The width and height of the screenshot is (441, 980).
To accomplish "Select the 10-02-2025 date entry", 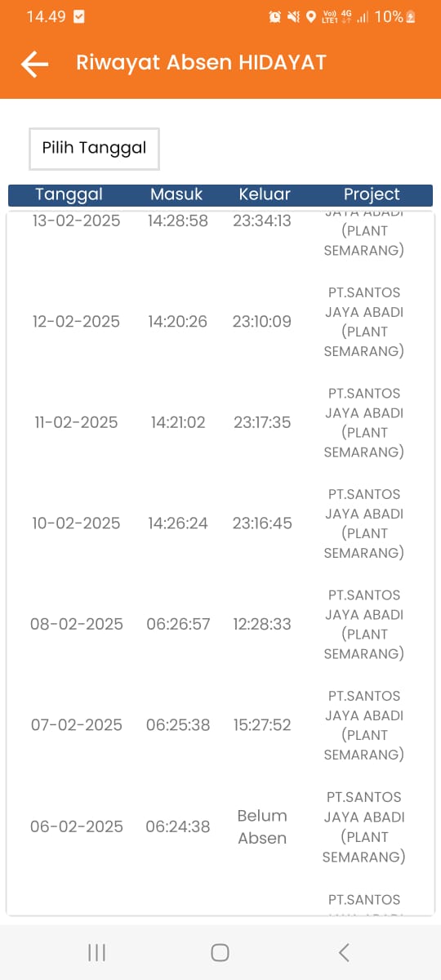I will coord(78,523).
